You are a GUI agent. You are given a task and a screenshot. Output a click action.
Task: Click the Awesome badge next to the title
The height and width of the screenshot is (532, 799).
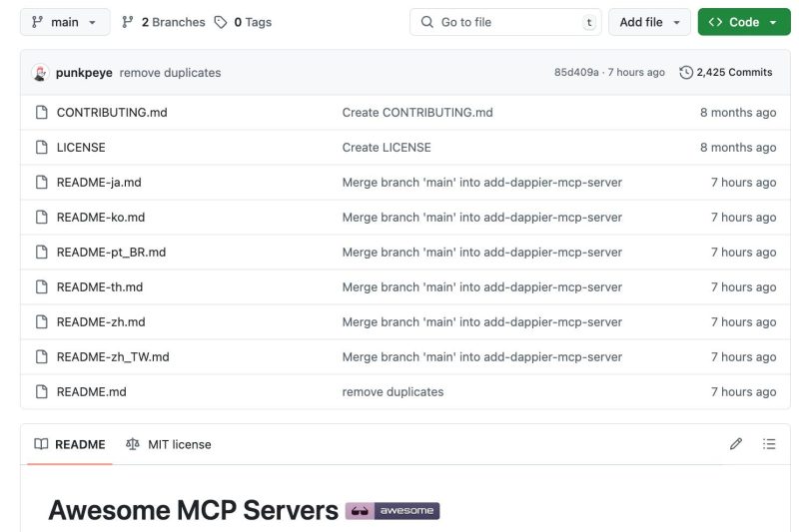[393, 511]
